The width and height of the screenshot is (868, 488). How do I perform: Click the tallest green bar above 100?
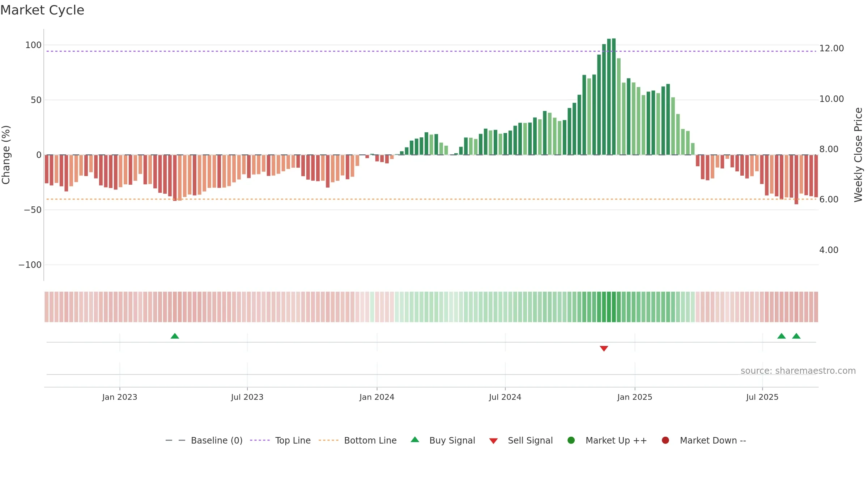coord(614,97)
